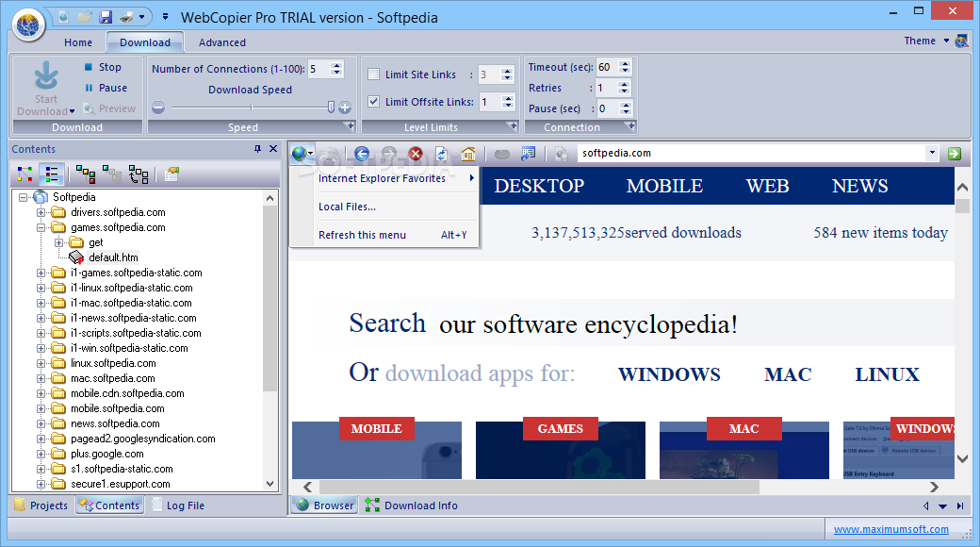Expand the drivers.softpedia.com folder
Viewport: 980px width, 547px height.
click(x=41, y=212)
